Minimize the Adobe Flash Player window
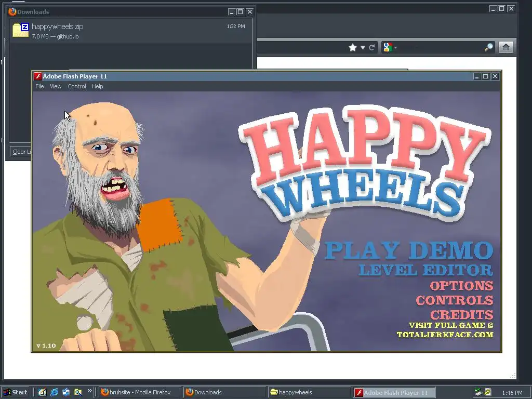532x399 pixels. [477, 76]
